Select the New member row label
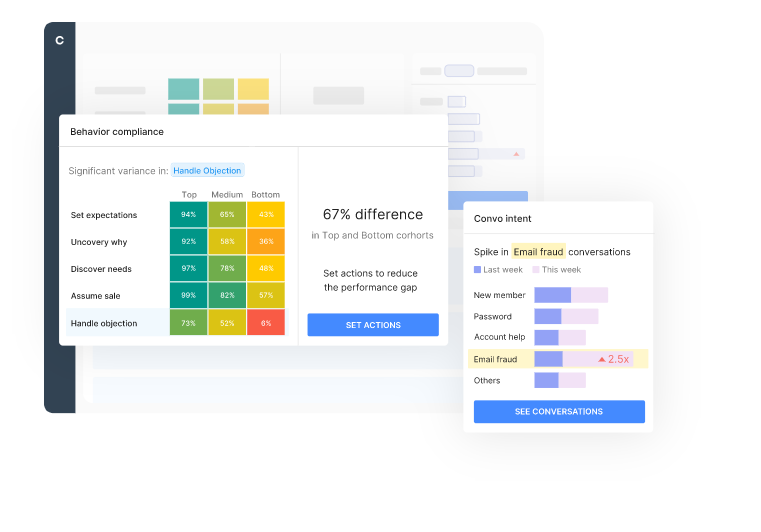 499,295
